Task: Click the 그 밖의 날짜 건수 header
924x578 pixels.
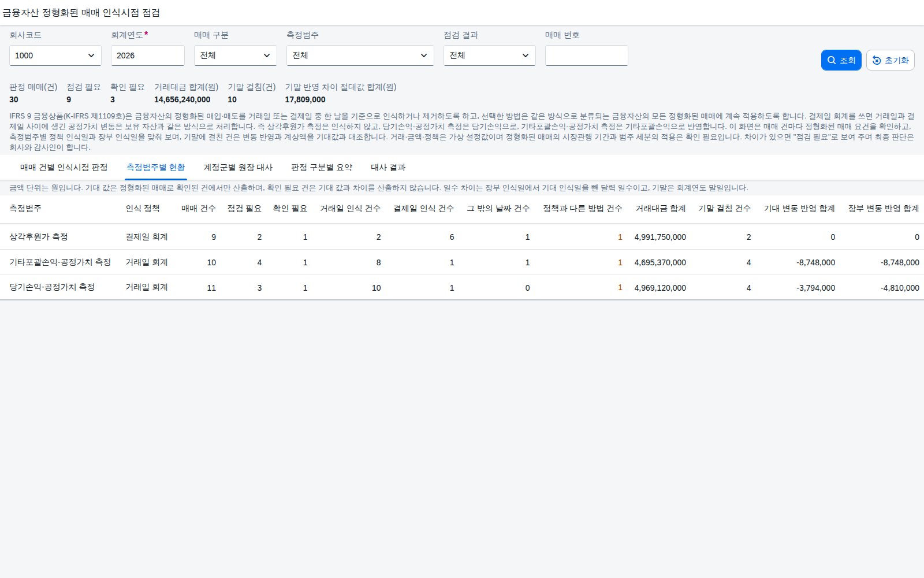Action: [x=498, y=209]
